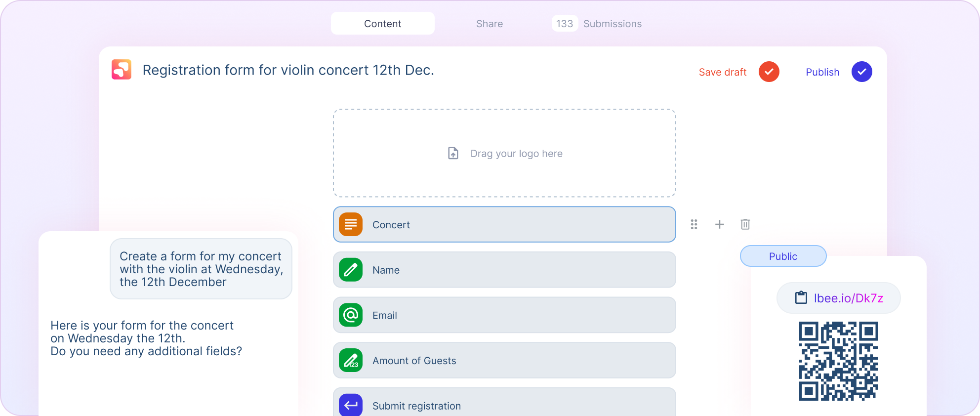Click the blue checkmark beside Publish

862,72
